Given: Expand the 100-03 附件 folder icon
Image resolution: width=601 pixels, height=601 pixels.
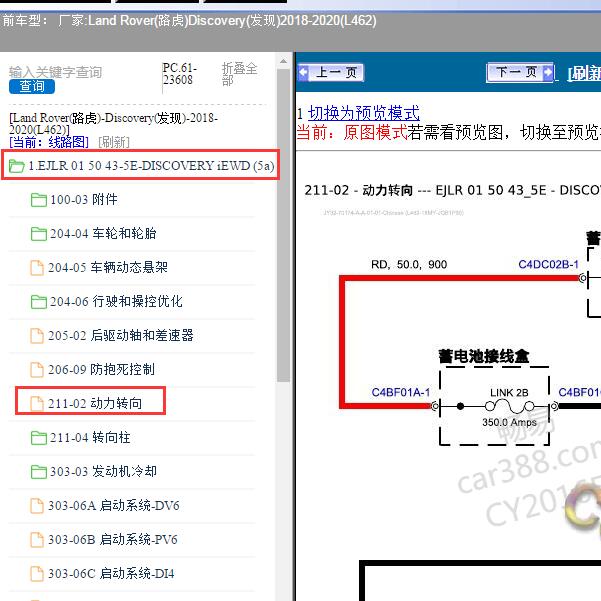Looking at the screenshot, I should pos(38,200).
